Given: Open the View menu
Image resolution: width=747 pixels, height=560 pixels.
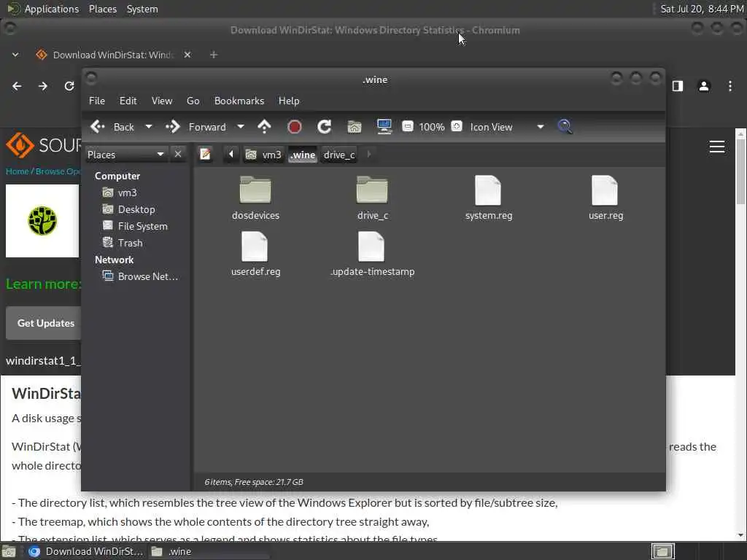Looking at the screenshot, I should point(162,101).
